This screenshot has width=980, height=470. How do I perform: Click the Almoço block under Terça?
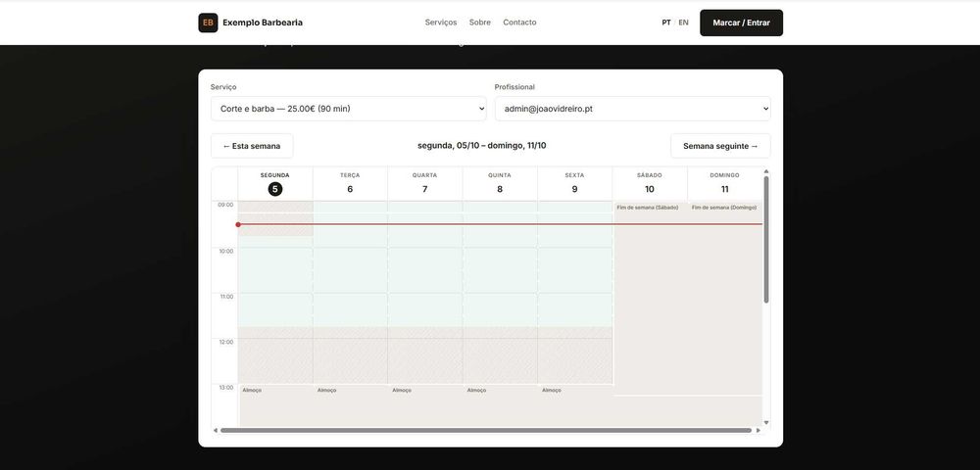tap(351, 405)
